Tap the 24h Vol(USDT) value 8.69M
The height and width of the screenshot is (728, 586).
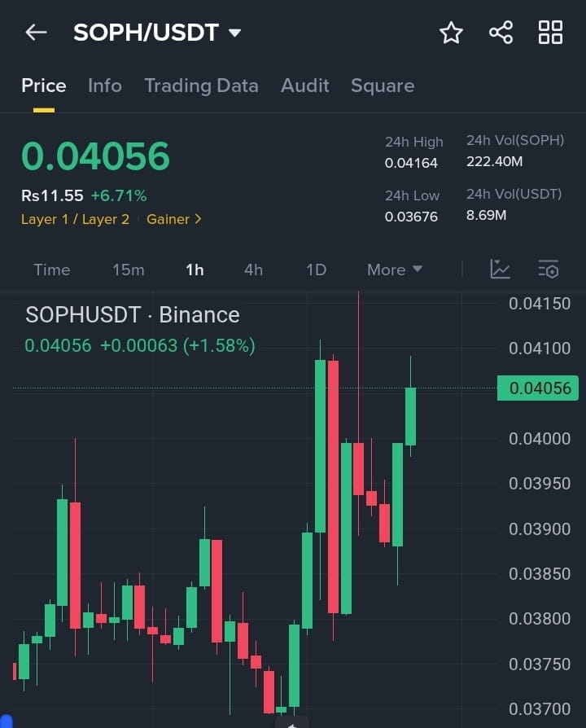pos(486,215)
